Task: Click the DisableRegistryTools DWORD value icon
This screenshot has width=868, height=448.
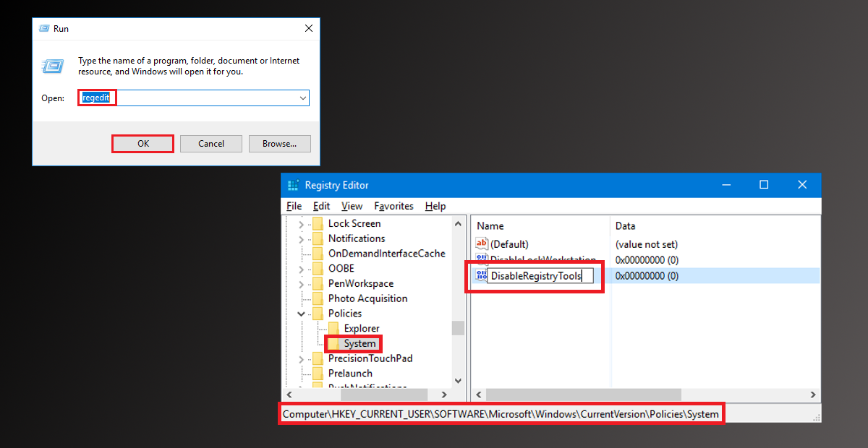Action: pos(482,275)
